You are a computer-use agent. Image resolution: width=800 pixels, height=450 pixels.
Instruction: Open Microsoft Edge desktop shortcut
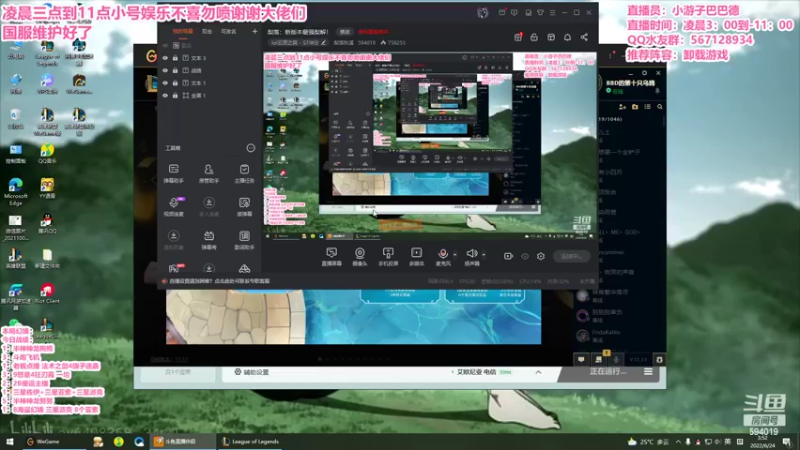click(x=15, y=192)
